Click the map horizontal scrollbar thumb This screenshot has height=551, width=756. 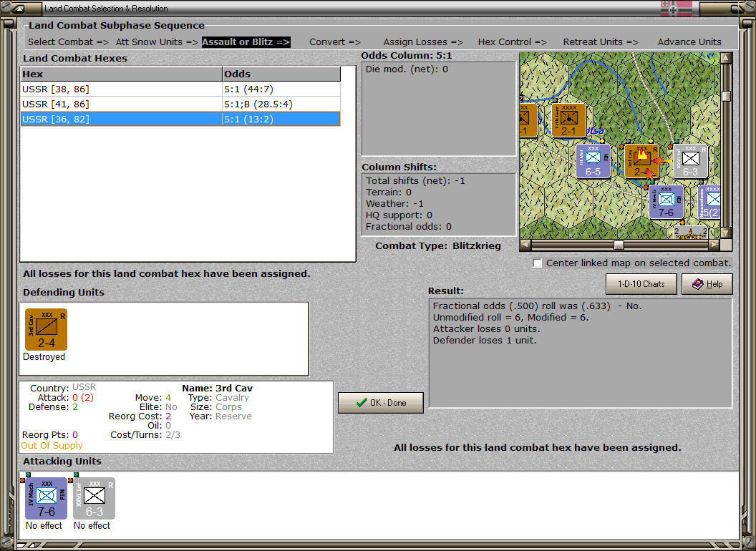click(x=619, y=245)
